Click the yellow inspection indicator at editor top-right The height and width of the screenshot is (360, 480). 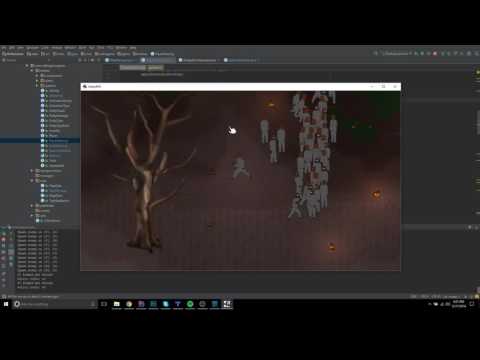[478, 71]
